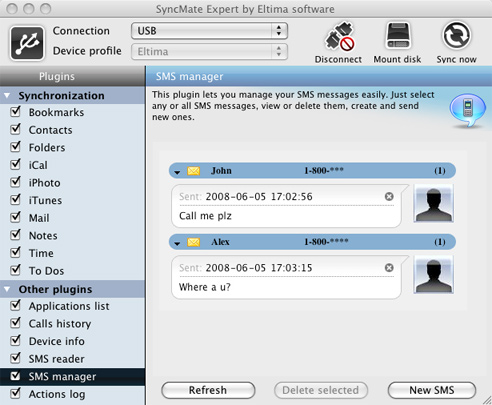Click the SMS phone bubble icon
The width and height of the screenshot is (492, 405).
coord(468,110)
